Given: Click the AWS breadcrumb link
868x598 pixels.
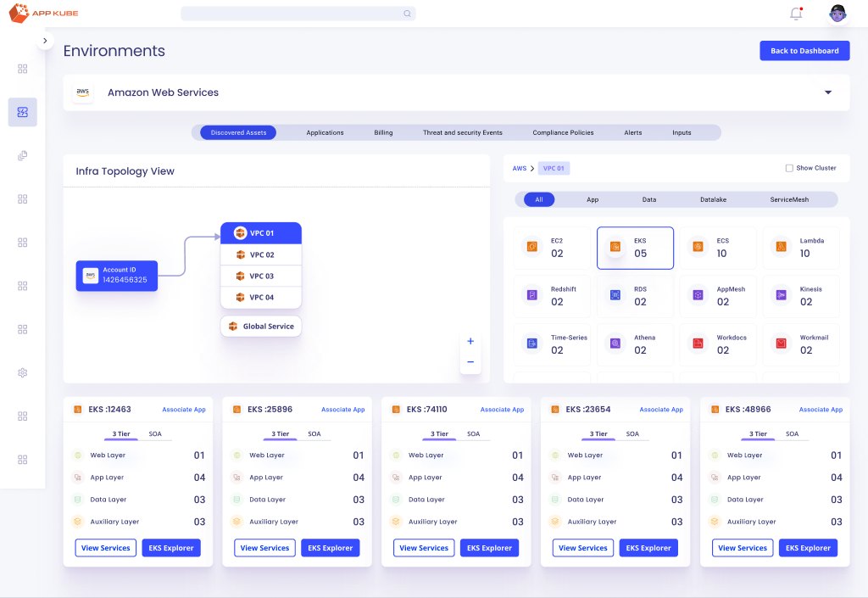Looking at the screenshot, I should point(520,168).
